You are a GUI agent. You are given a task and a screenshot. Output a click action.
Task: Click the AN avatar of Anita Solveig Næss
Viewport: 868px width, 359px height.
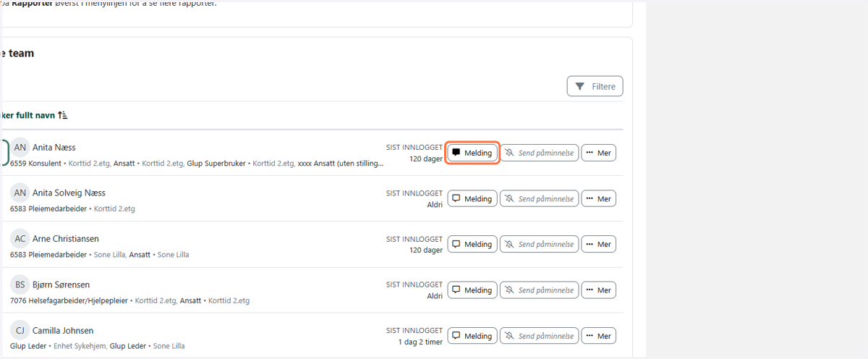(x=20, y=193)
